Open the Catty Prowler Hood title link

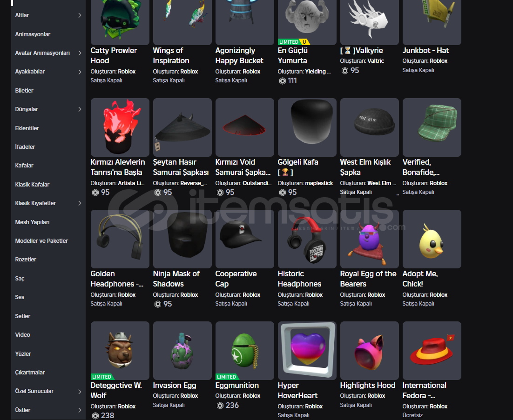[114, 55]
